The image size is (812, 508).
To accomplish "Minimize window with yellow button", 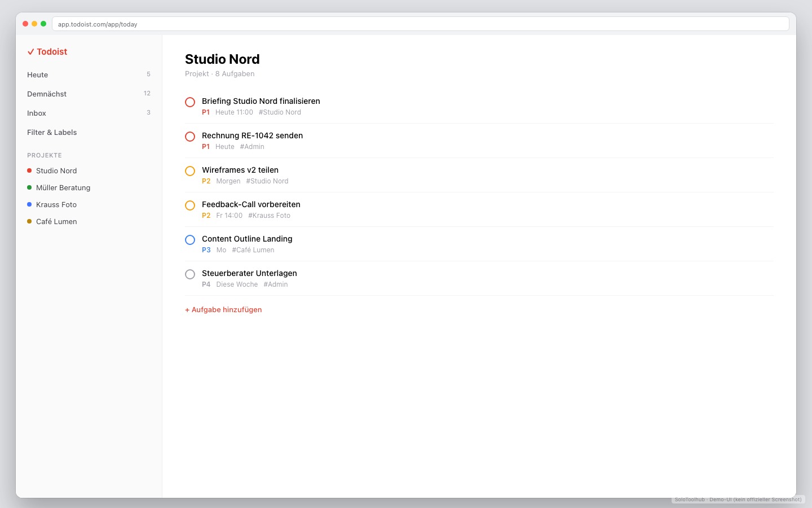I will click(34, 24).
